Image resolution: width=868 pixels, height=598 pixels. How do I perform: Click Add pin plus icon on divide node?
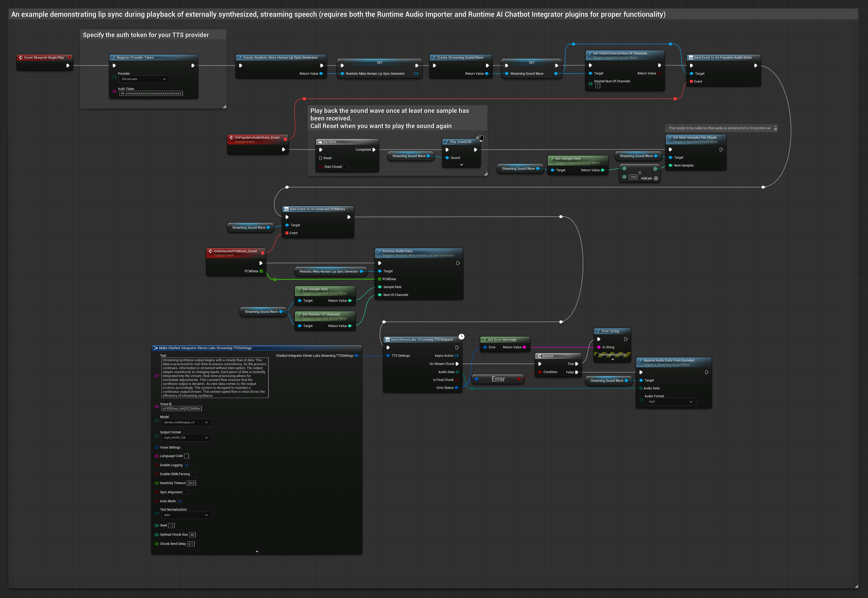tap(656, 178)
